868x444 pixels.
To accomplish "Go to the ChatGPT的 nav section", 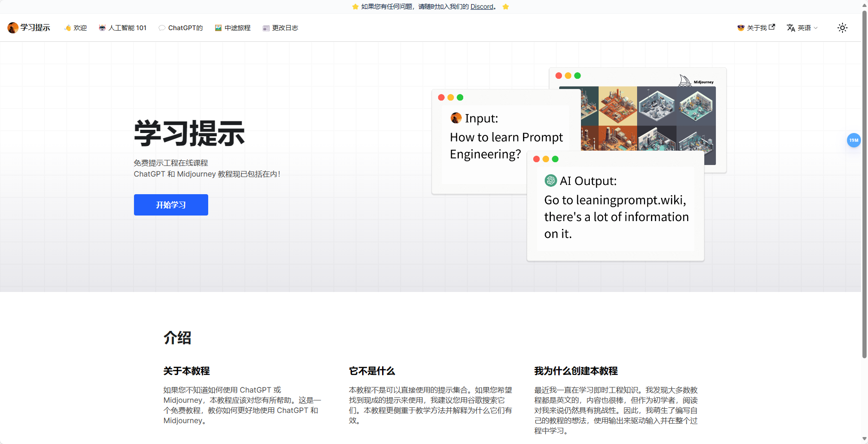I will click(x=181, y=28).
